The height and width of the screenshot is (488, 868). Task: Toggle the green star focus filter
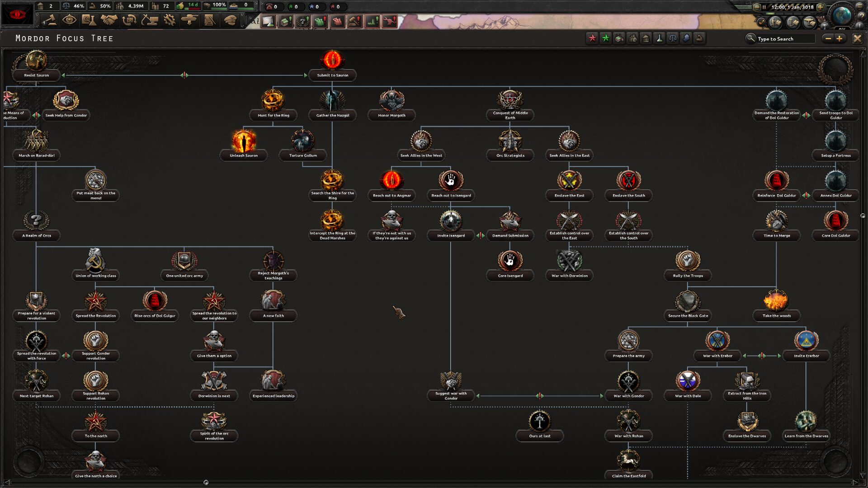[605, 38]
